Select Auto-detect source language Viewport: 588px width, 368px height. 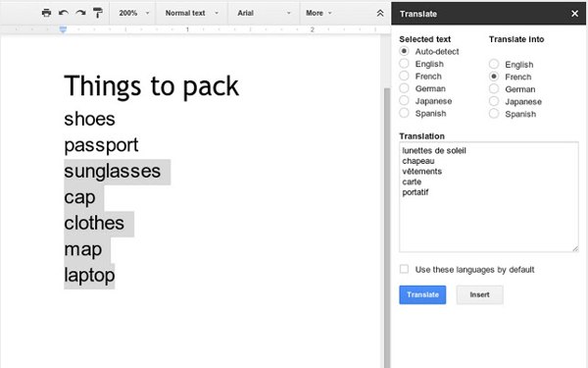click(404, 51)
